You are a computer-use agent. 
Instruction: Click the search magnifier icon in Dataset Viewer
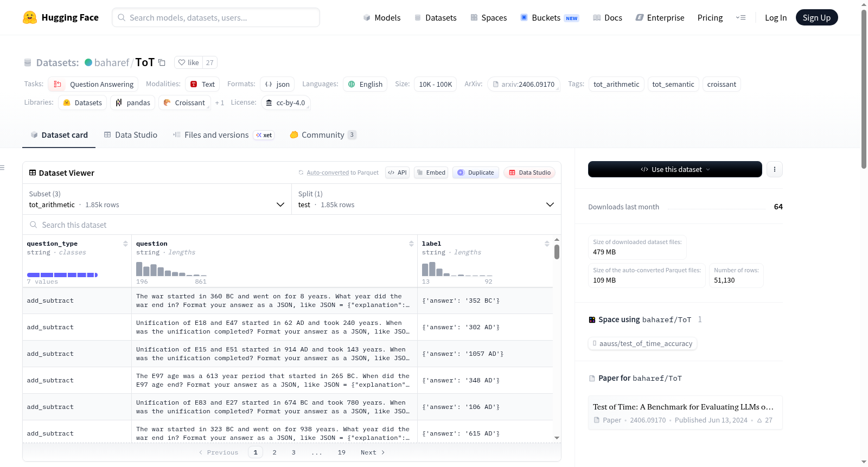pyautogui.click(x=34, y=225)
